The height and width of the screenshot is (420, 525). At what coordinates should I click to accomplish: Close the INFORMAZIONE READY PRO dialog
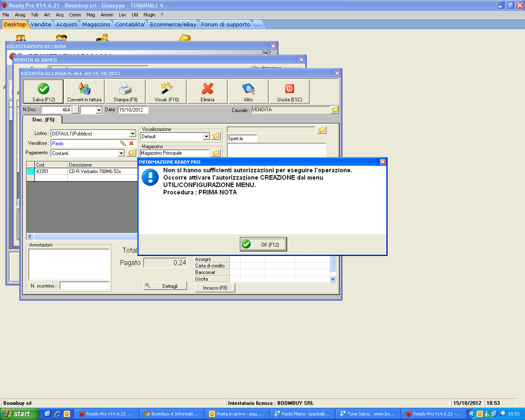point(383,162)
